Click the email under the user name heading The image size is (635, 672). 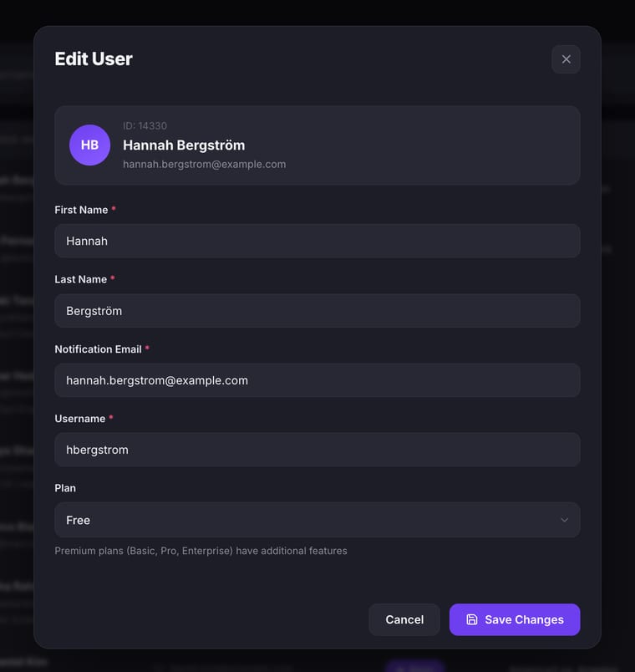(x=205, y=165)
